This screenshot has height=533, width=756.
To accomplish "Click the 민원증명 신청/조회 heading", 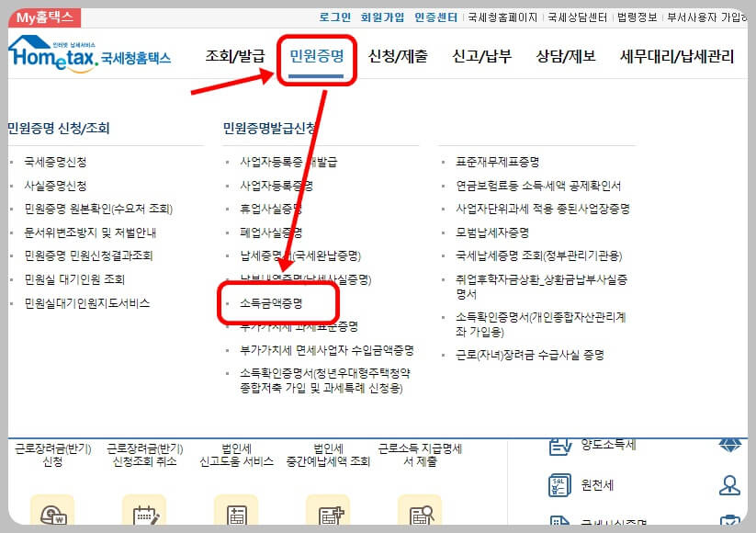I will click(x=59, y=129).
